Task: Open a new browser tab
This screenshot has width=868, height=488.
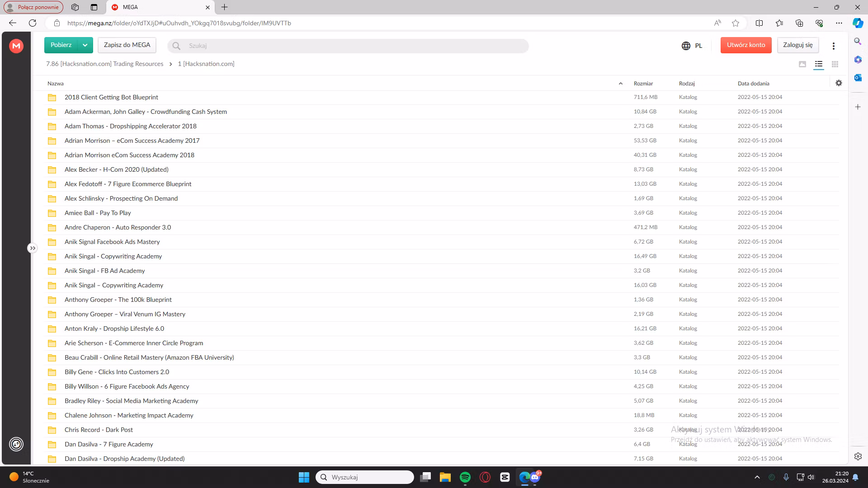Action: 225,7
